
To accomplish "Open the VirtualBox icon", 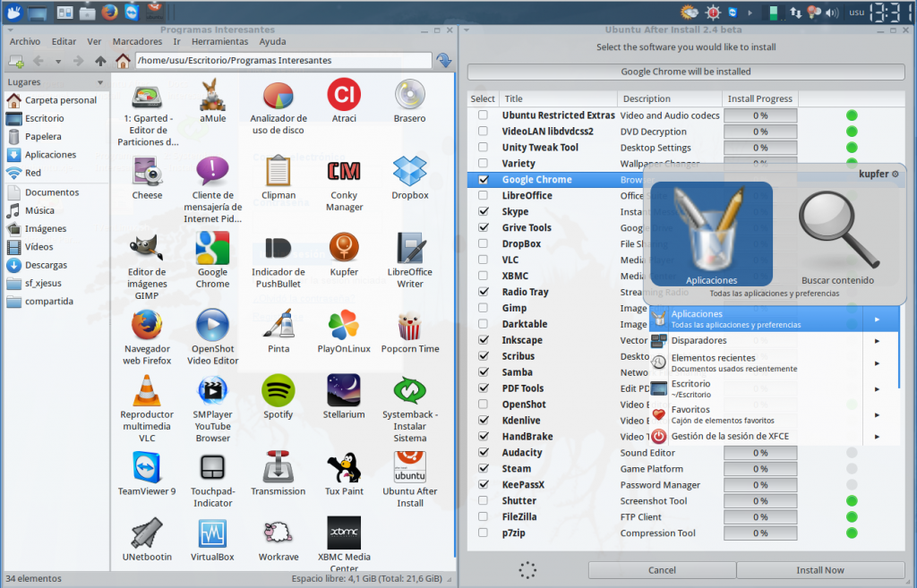I will point(212,533).
